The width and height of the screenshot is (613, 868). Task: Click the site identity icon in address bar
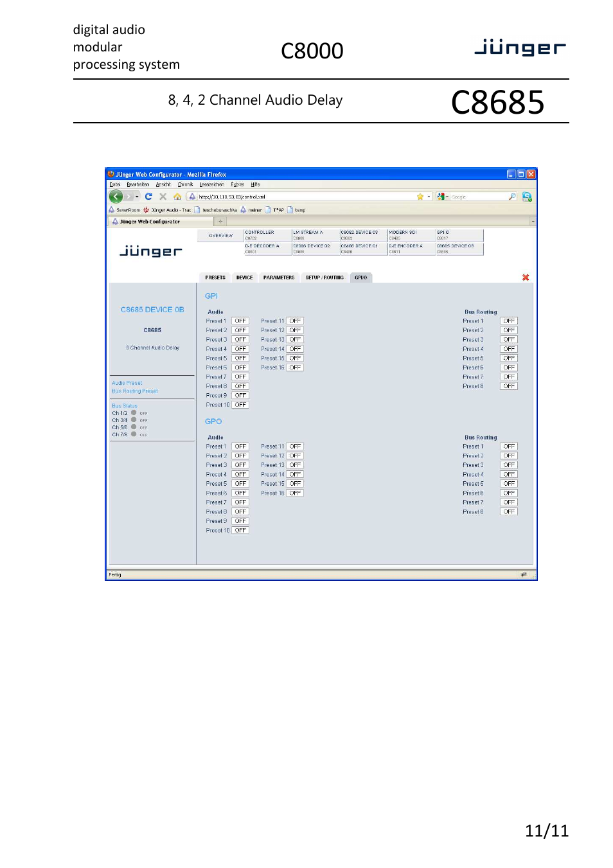coord(192,197)
